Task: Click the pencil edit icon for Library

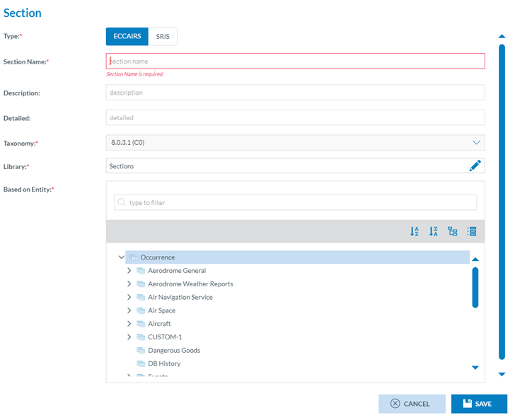Action: 475,165
